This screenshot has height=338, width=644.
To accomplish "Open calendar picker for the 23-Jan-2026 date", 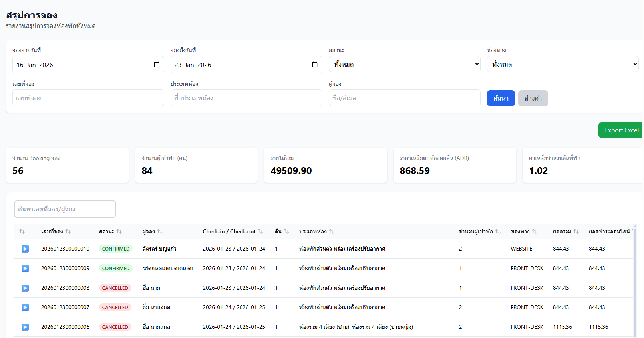I will click(x=315, y=65).
